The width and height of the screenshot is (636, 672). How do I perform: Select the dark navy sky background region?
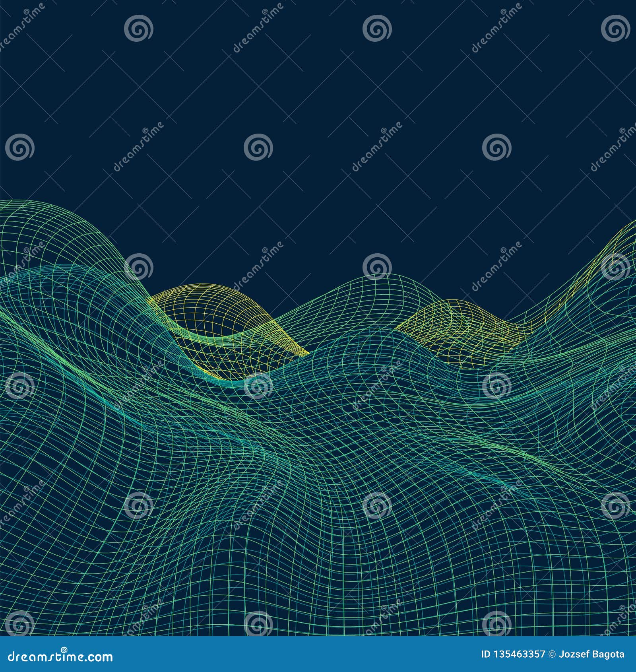pyautogui.click(x=318, y=99)
